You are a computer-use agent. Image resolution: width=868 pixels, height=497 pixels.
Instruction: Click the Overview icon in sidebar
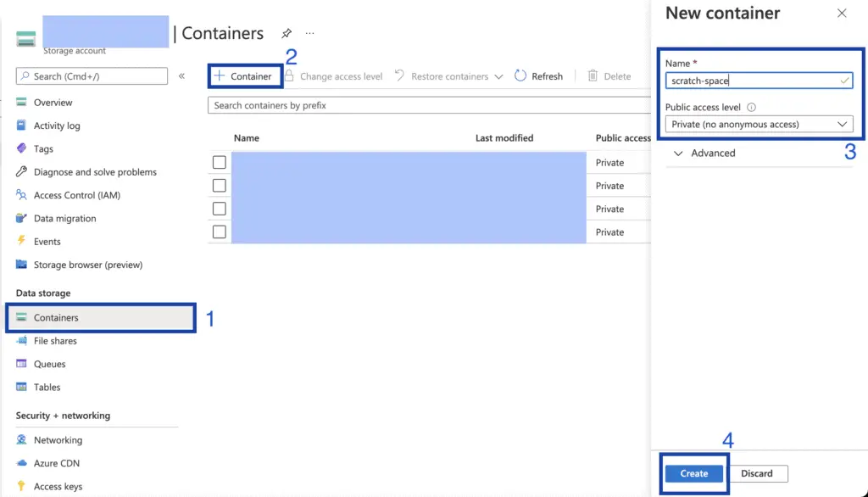21,102
